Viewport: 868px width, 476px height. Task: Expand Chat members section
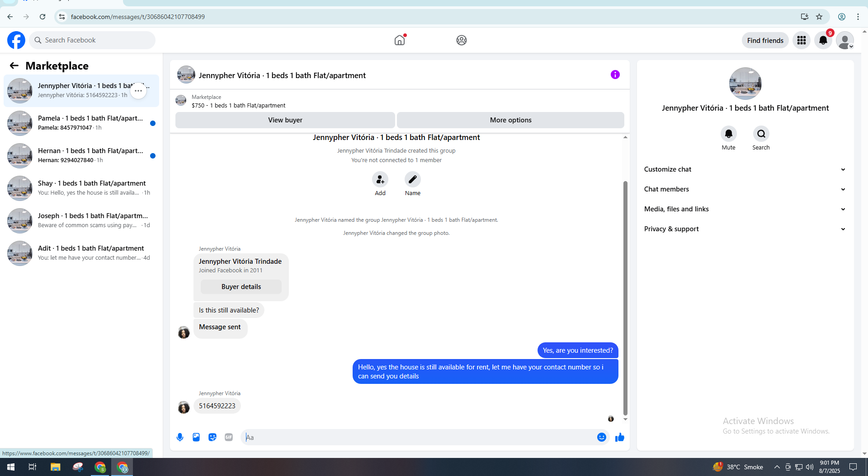745,189
